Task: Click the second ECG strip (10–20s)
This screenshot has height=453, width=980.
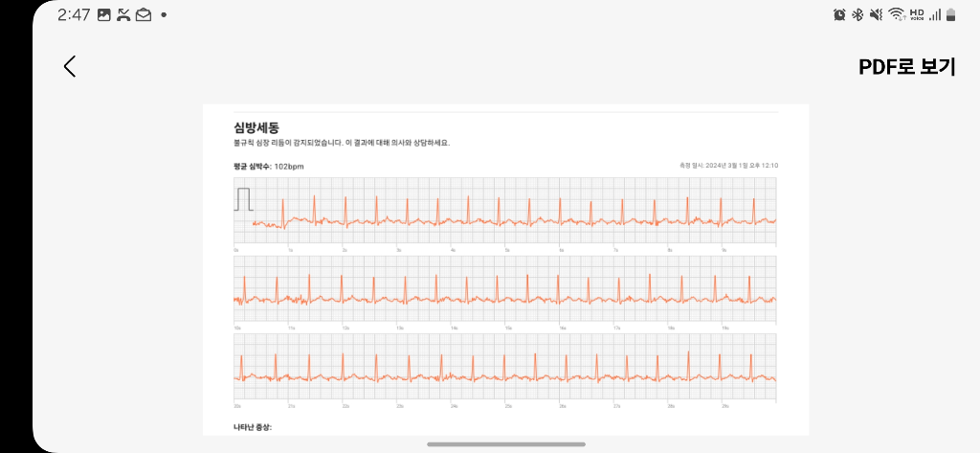Action: (x=505, y=289)
